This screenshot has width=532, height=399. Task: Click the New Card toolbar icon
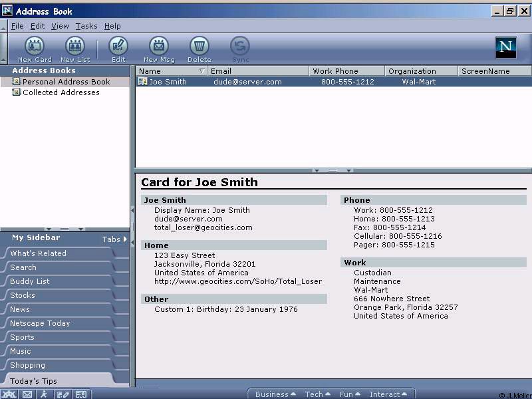click(35, 46)
